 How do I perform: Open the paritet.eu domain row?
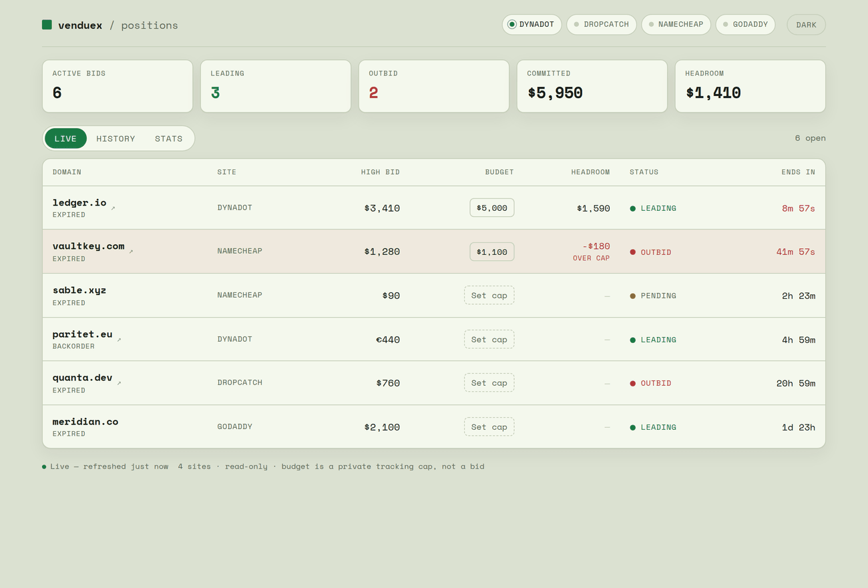(x=434, y=339)
